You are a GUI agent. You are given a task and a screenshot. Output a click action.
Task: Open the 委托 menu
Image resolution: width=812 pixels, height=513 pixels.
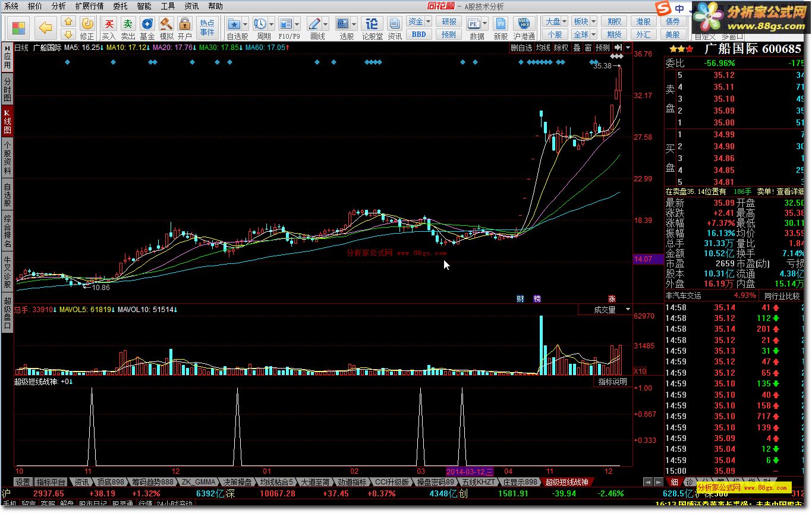pos(120,6)
